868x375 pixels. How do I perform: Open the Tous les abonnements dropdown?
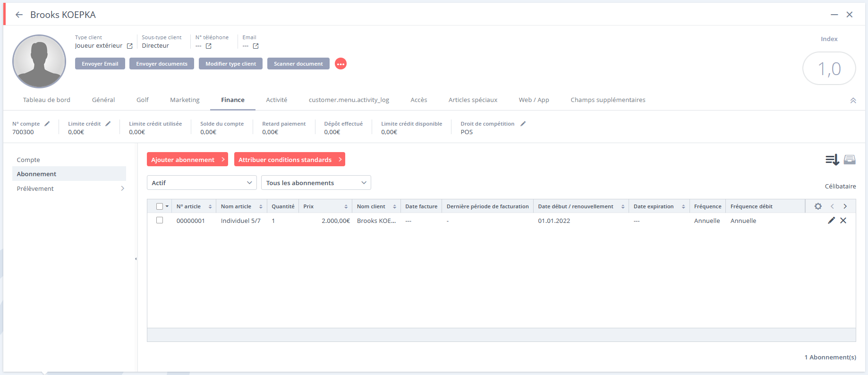316,183
